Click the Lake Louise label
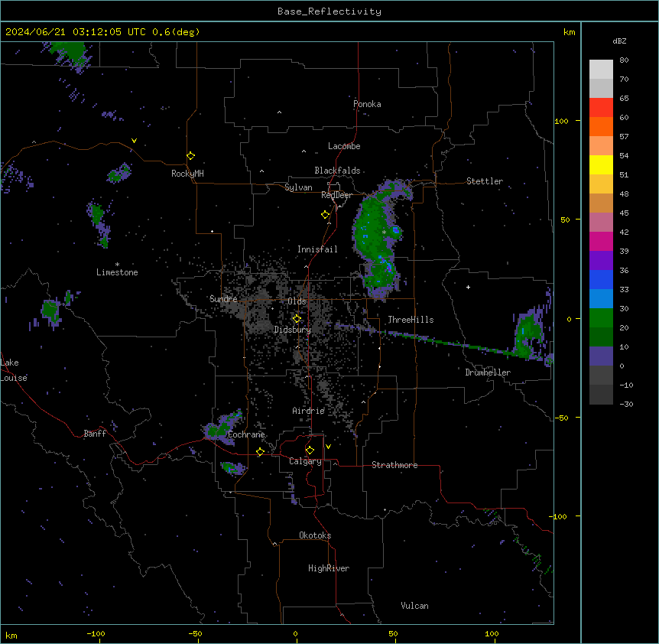This screenshot has width=659, height=644. click(14, 370)
